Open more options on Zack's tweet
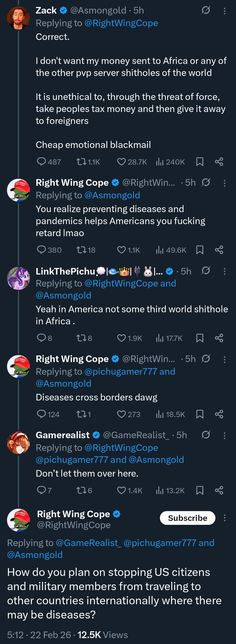This screenshot has height=644, width=236. [x=224, y=11]
